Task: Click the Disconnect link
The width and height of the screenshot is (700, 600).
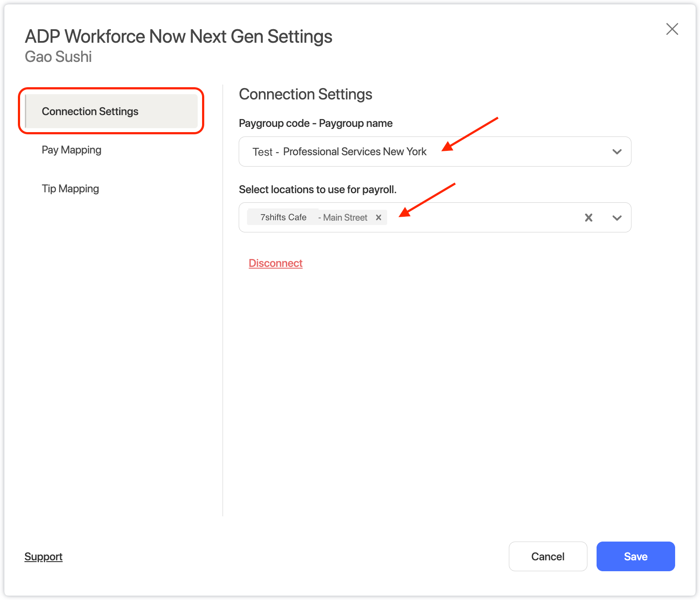Action: [275, 263]
